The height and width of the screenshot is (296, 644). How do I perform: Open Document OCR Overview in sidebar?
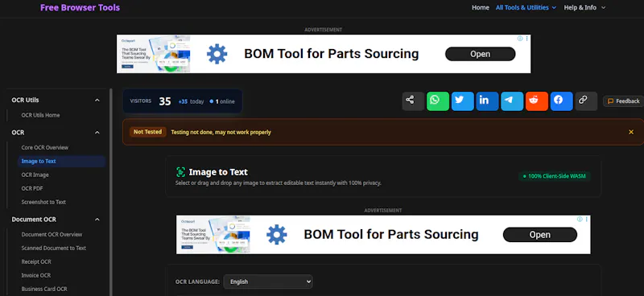(52, 234)
